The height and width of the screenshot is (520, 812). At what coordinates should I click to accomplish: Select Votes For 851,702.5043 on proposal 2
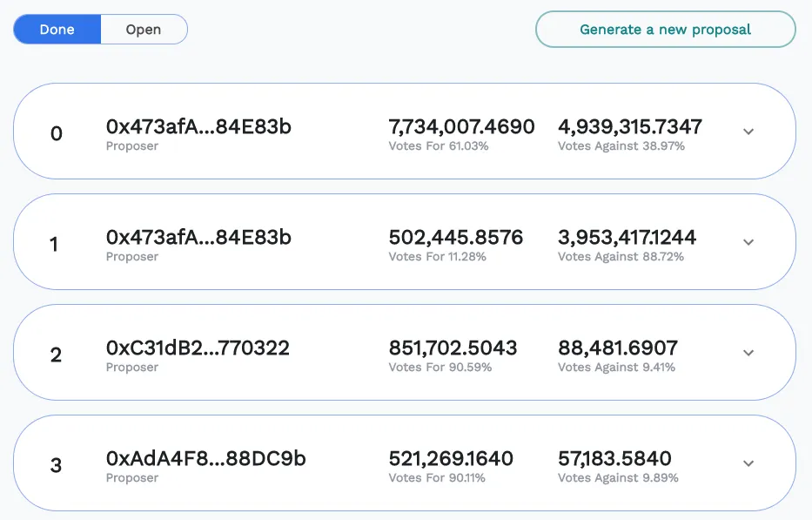point(453,348)
